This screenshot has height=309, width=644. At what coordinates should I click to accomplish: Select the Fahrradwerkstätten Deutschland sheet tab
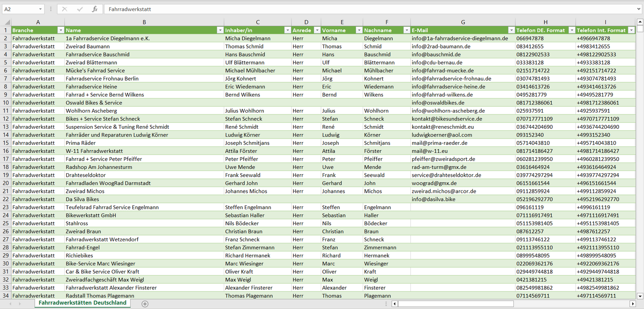coord(82,303)
